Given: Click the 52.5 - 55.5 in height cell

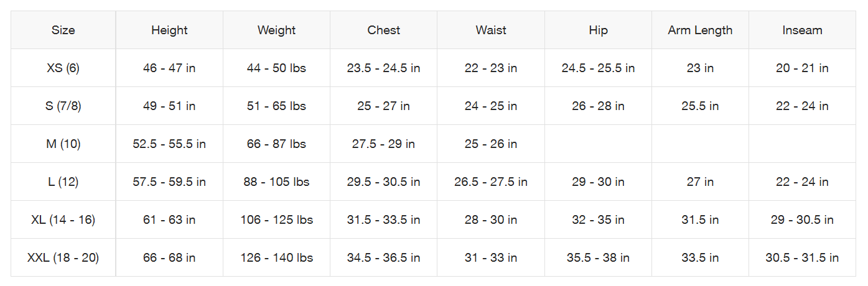Looking at the screenshot, I should 169,144.
